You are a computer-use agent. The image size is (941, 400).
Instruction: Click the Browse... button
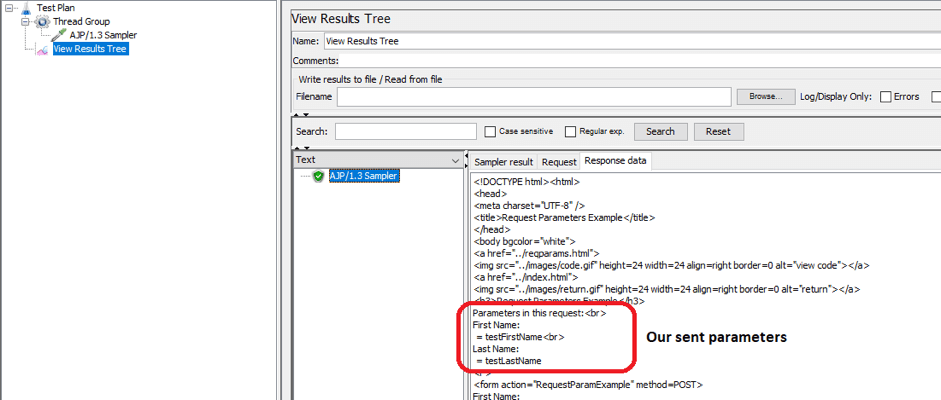tap(764, 97)
